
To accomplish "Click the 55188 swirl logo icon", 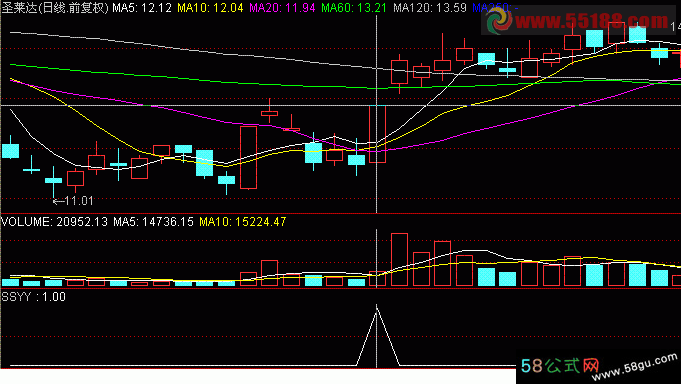I will [x=498, y=20].
